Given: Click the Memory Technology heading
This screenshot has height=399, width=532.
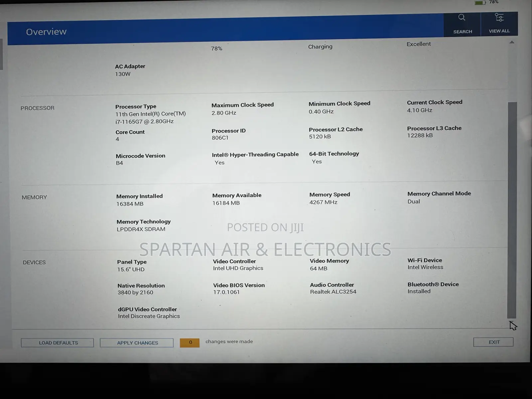Looking at the screenshot, I should (143, 222).
